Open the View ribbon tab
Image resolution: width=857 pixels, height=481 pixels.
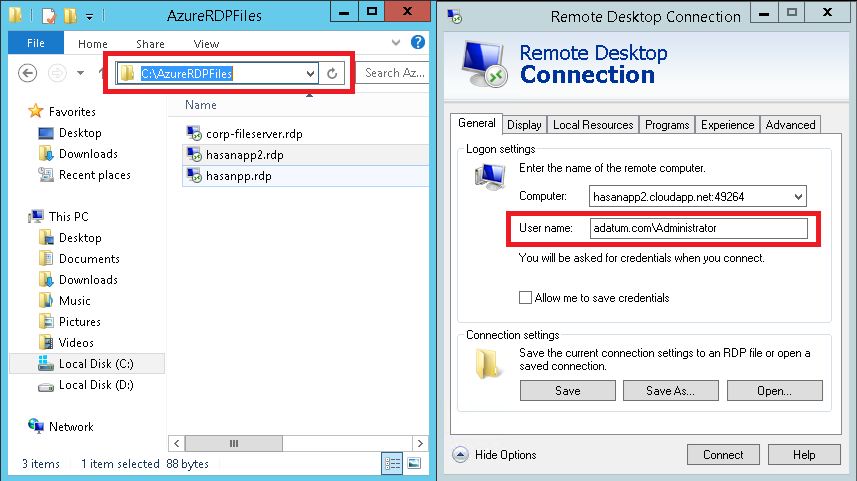206,44
